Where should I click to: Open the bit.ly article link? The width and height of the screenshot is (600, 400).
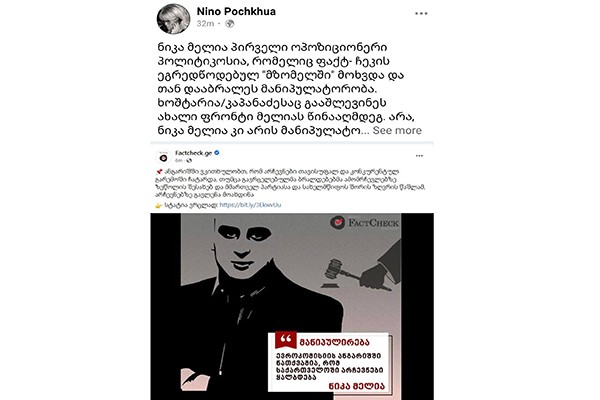click(250, 205)
